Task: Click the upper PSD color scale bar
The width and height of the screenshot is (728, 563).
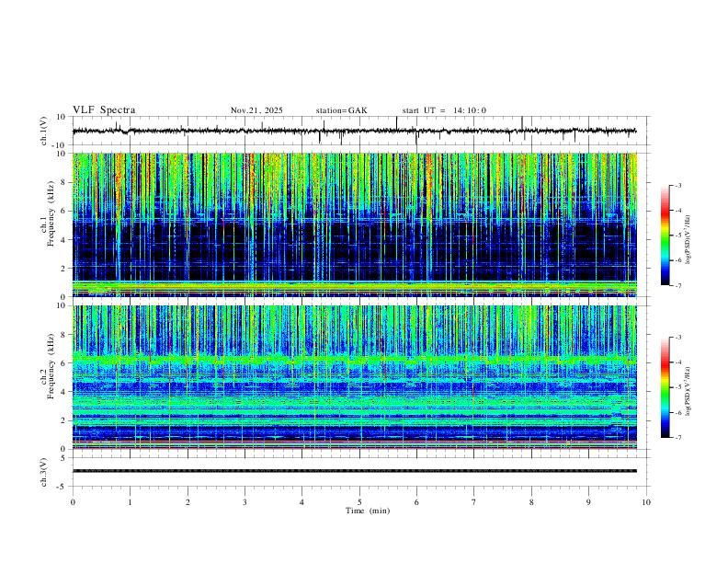Action: [x=665, y=236]
